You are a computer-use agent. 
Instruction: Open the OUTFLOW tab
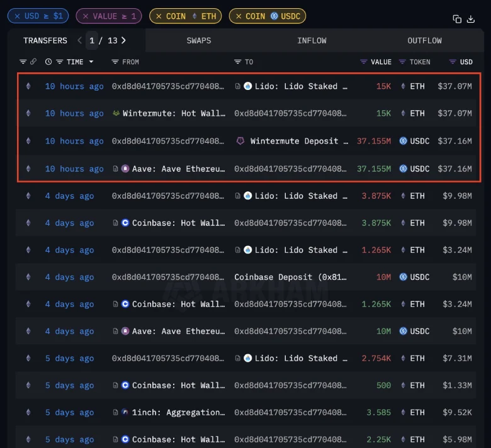point(424,40)
